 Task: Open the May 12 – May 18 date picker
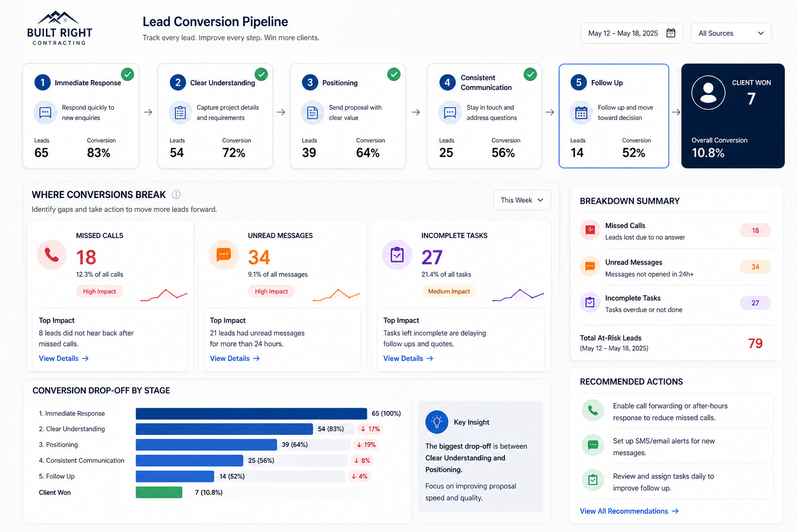pyautogui.click(x=631, y=33)
